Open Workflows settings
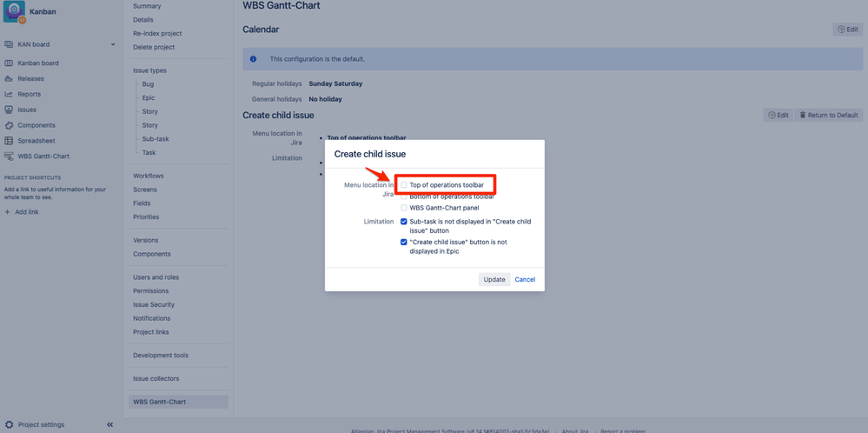The width and height of the screenshot is (868, 433). 149,176
